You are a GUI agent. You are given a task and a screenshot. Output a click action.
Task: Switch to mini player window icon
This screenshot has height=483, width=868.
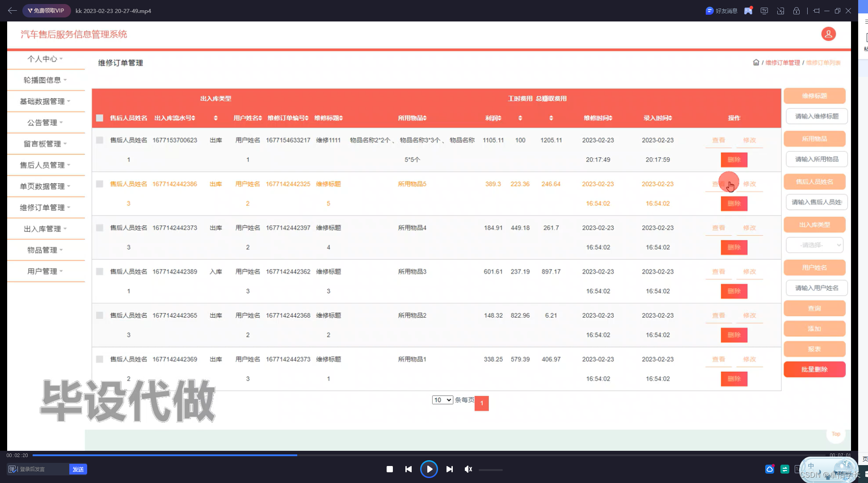tap(780, 11)
